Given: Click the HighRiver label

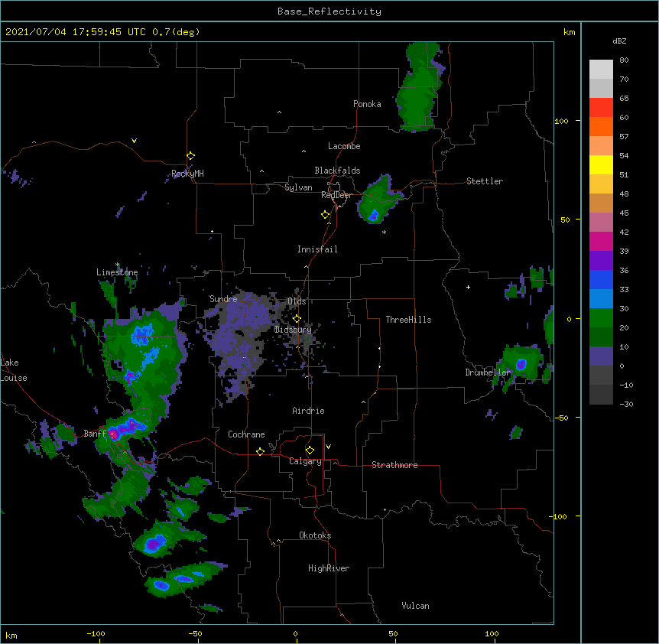Looking at the screenshot, I should 329,568.
